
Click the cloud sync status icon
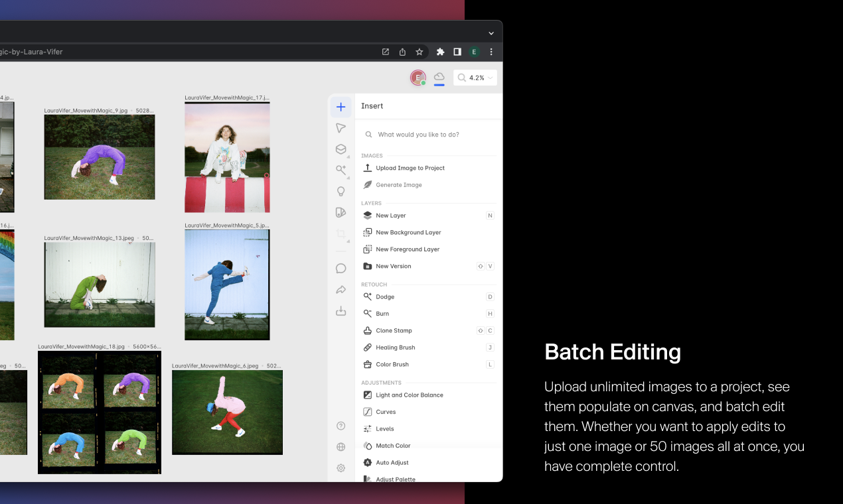click(x=439, y=78)
